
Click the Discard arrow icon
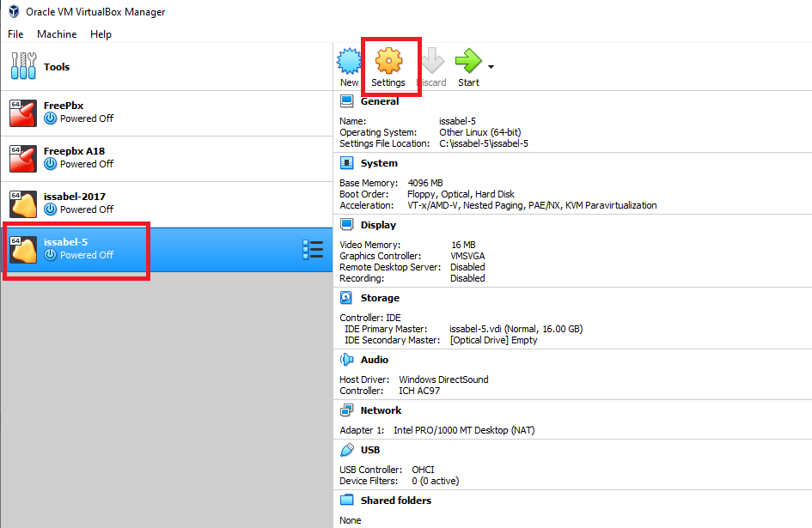click(432, 62)
